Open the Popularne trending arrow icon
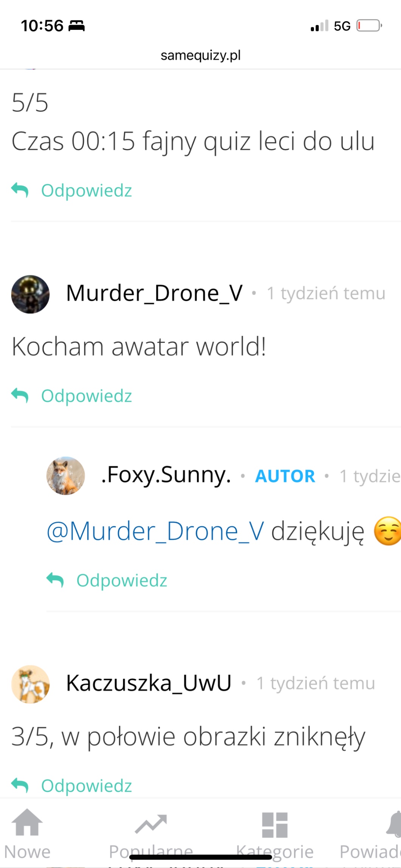 tap(151, 824)
